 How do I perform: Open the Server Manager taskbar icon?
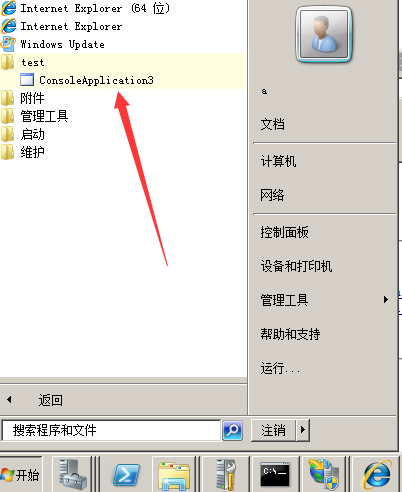click(x=72, y=474)
